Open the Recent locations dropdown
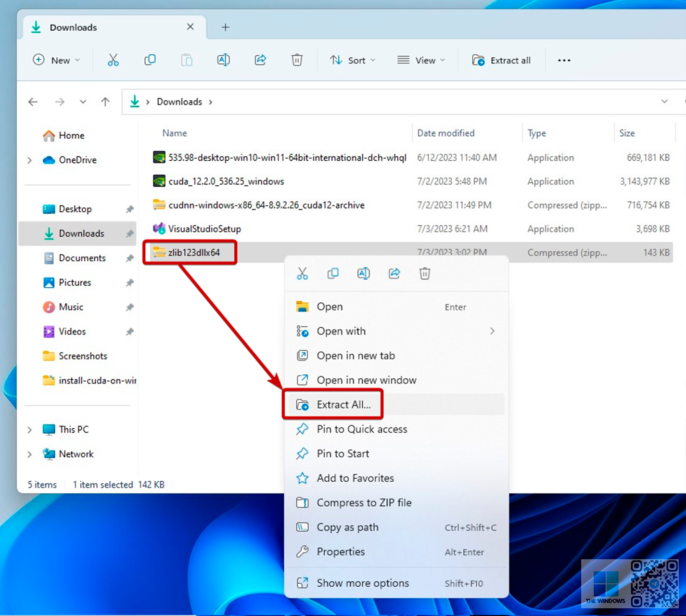Viewport: 686px width, 616px height. pyautogui.click(x=83, y=102)
